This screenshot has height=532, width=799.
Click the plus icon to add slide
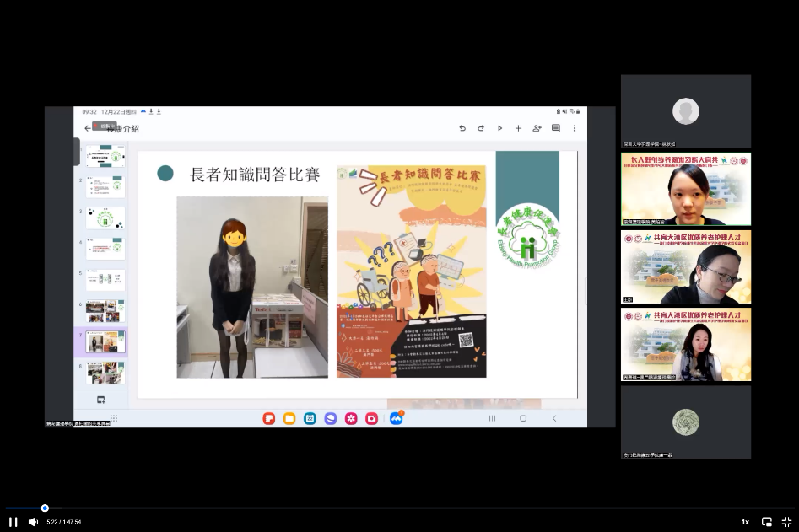(518, 128)
